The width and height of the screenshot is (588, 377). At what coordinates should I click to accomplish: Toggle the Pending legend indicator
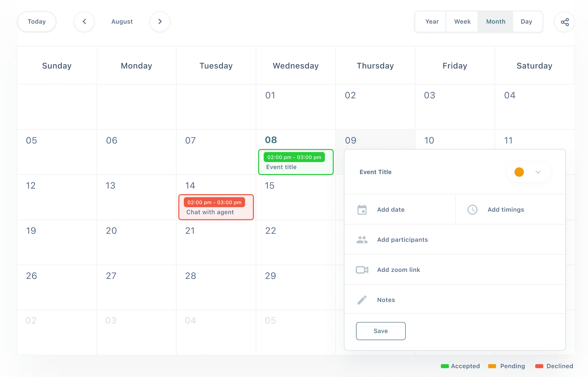point(492,366)
